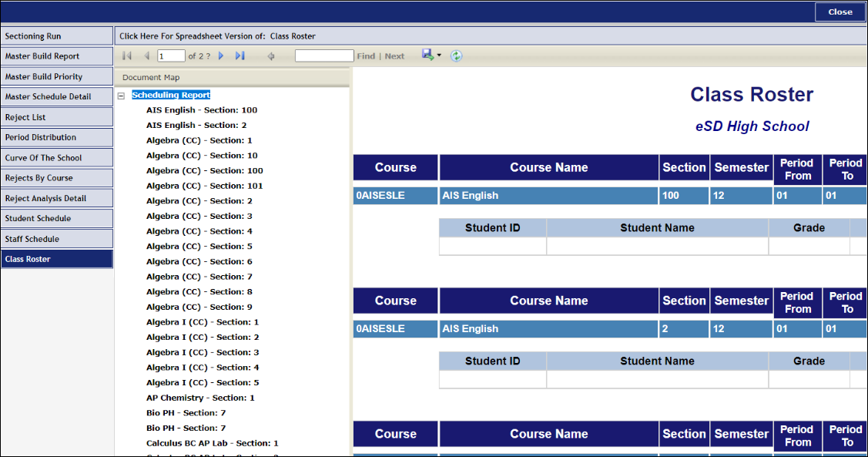Select Algebra (CC) - Section: 10
The width and height of the screenshot is (868, 457).
click(x=202, y=156)
